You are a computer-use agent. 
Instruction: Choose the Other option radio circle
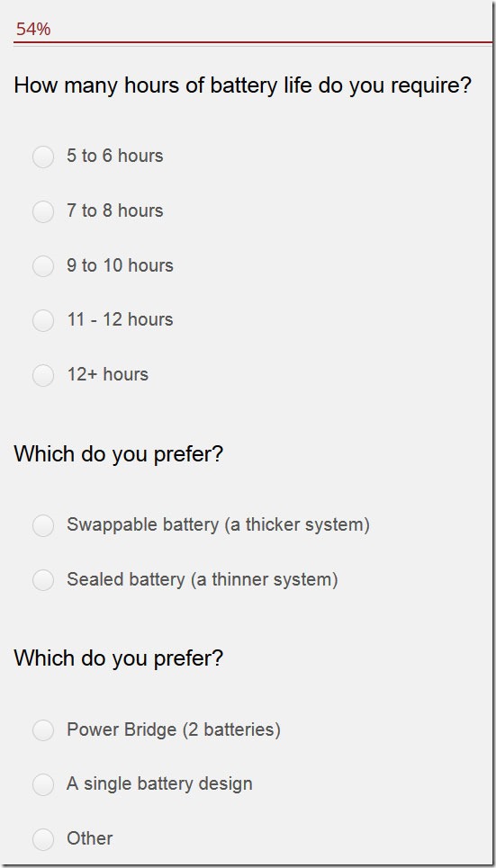pyautogui.click(x=43, y=839)
